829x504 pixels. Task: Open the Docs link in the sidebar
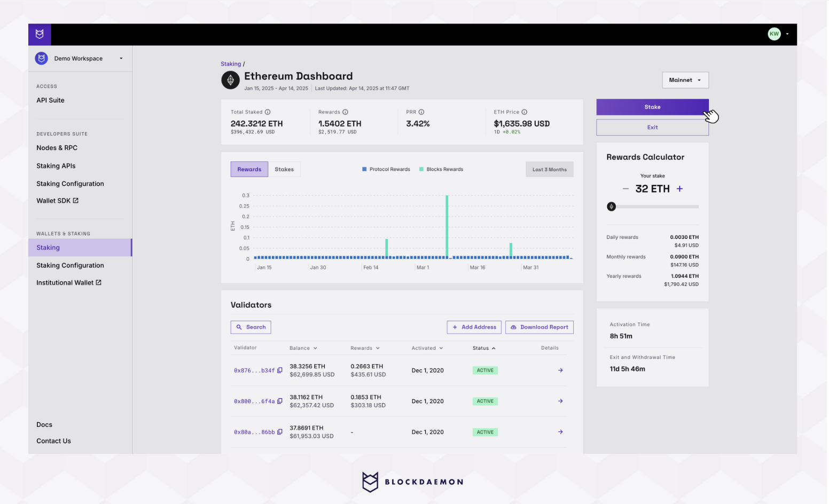(x=44, y=425)
